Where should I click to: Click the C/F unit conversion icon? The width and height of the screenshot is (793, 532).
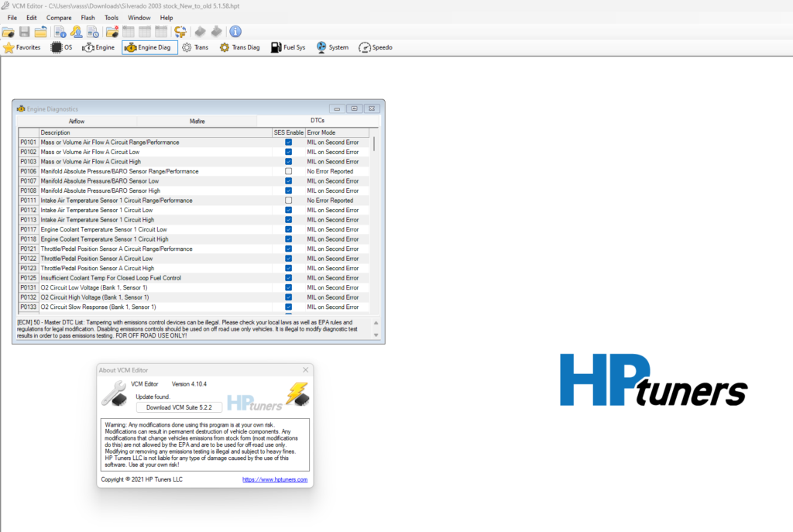click(x=180, y=32)
